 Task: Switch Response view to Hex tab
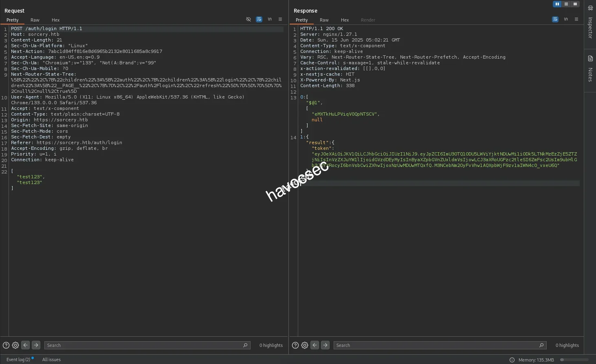[345, 20]
